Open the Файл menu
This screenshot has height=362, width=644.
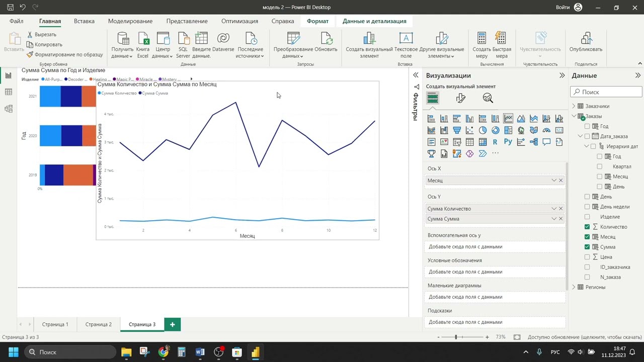(x=16, y=21)
